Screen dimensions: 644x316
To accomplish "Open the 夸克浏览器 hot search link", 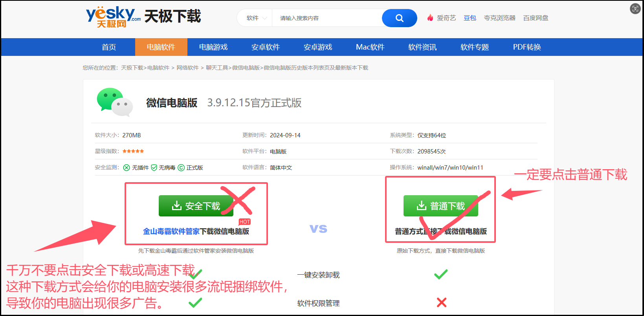I will coord(499,18).
